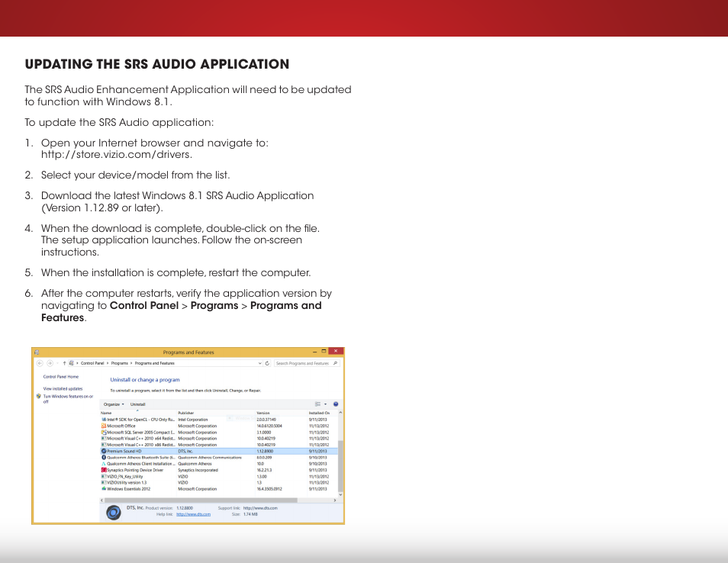Viewport: 728px width, 563px height.
Task: Click Qualcomm Atheros Communications publisher cell
Action: [210, 458]
